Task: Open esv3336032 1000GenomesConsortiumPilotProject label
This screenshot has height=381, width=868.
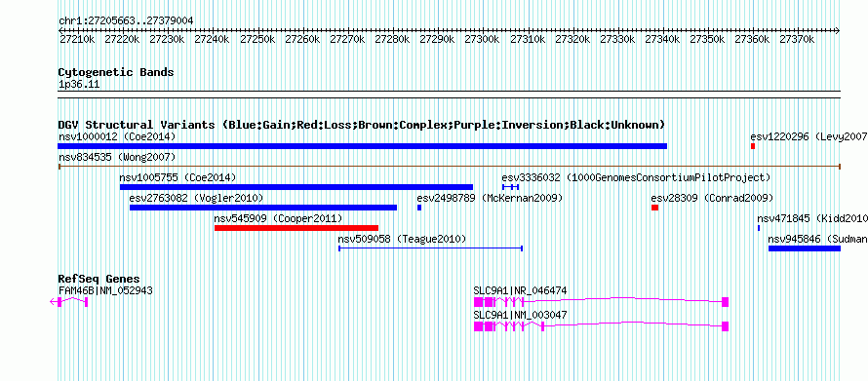Action: click(636, 178)
